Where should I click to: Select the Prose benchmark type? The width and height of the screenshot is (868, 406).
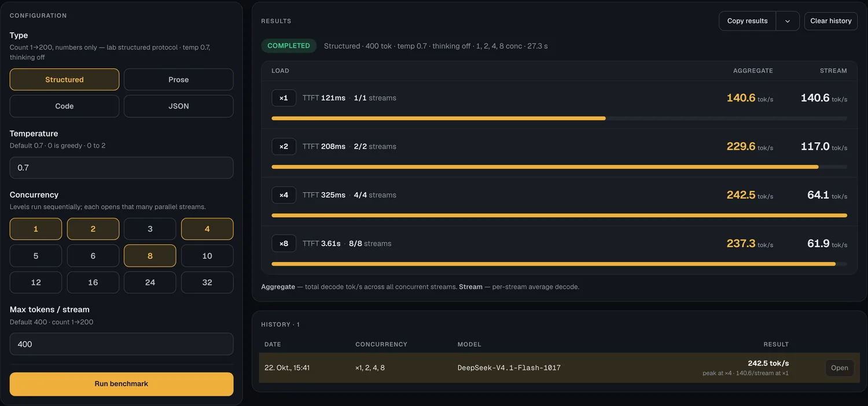tap(179, 79)
